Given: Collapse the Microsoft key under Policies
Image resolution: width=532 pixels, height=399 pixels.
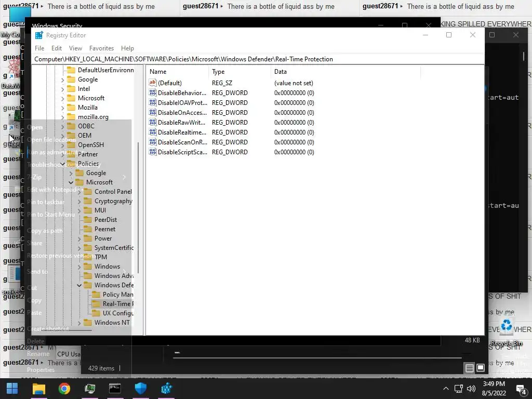Looking at the screenshot, I should click(71, 182).
